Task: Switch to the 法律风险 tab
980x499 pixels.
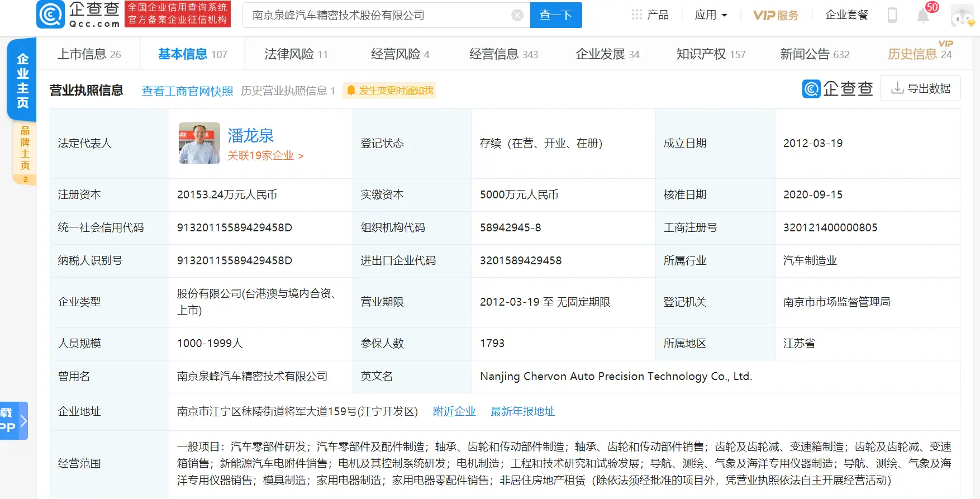Action: pyautogui.click(x=296, y=54)
